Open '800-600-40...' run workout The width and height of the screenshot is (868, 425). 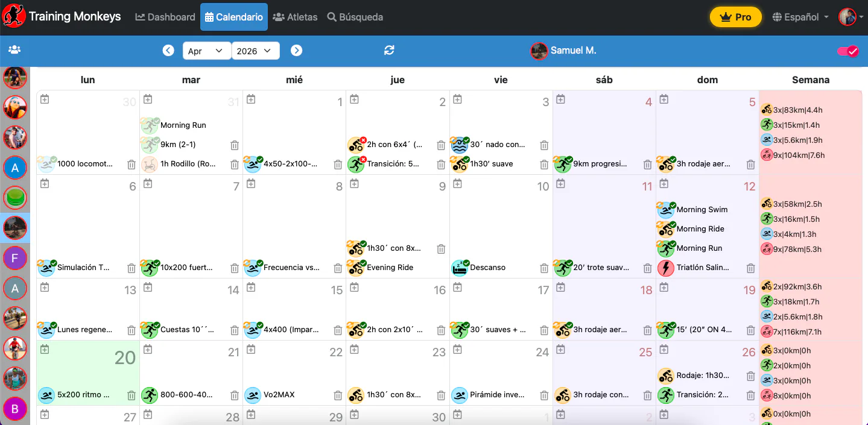pos(186,395)
